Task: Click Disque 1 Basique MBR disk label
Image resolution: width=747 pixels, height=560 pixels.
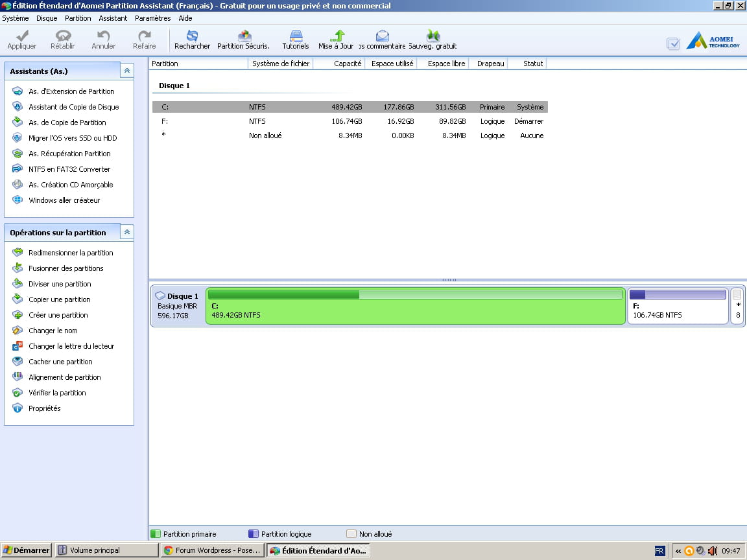Action: 178,306
